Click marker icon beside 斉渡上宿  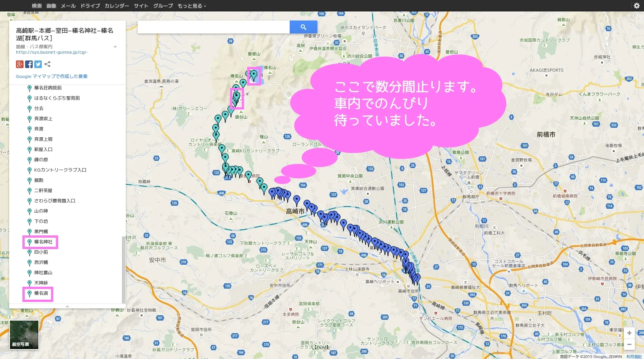tap(29, 140)
